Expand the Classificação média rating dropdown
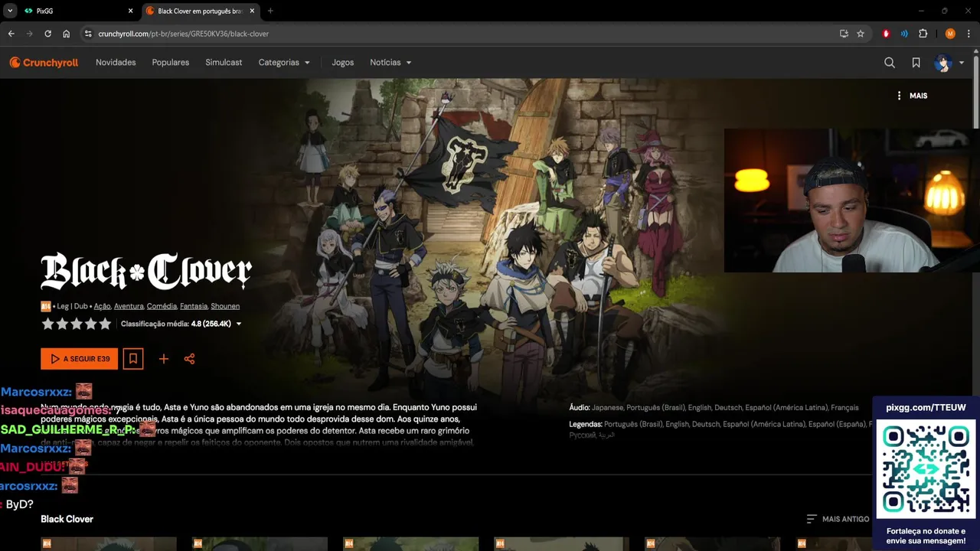The image size is (980, 551). pos(181,324)
